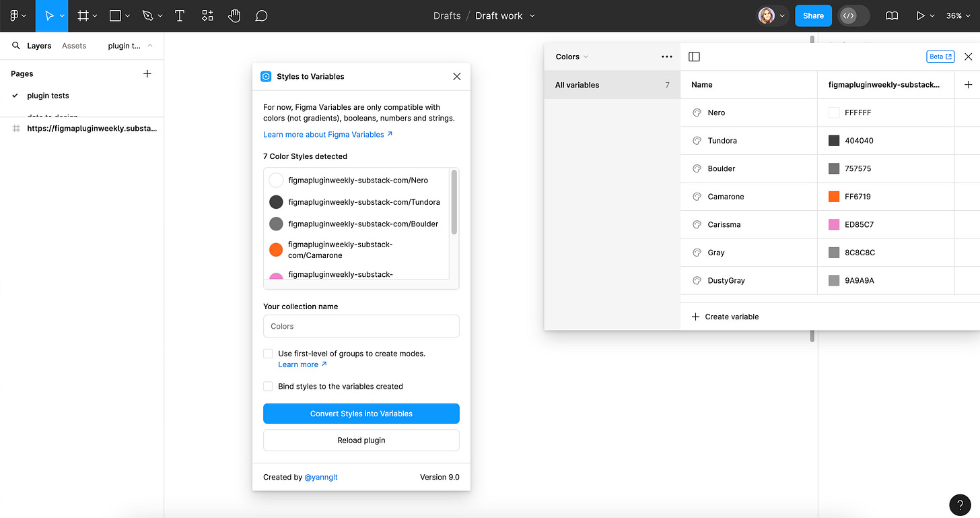Expand presentation options chevron
This screenshot has height=518, width=980.
pyautogui.click(x=932, y=15)
